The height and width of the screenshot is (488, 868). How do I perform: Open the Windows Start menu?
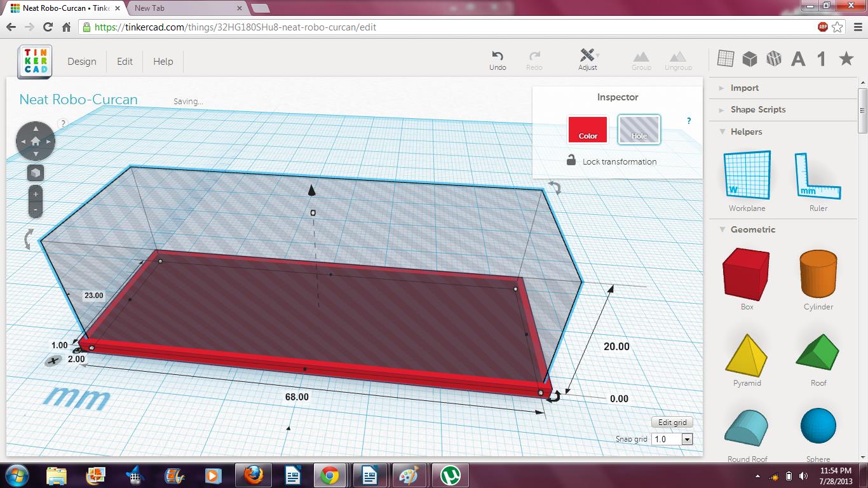click(16, 475)
